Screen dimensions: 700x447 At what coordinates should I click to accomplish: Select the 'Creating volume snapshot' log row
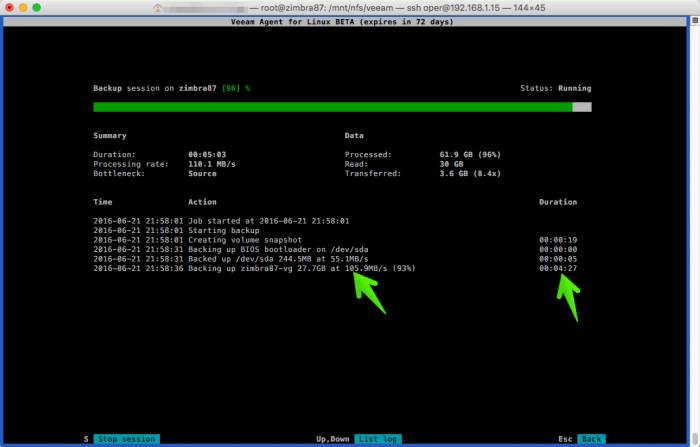coord(335,240)
